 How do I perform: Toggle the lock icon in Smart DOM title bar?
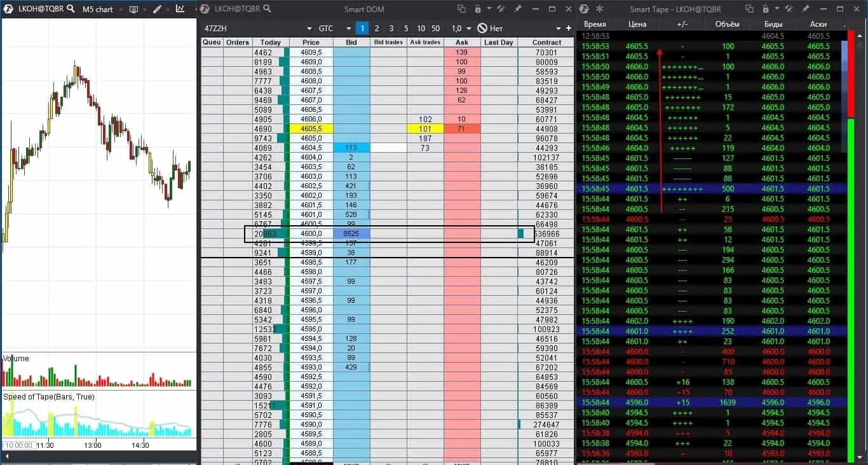pyautogui.click(x=478, y=9)
